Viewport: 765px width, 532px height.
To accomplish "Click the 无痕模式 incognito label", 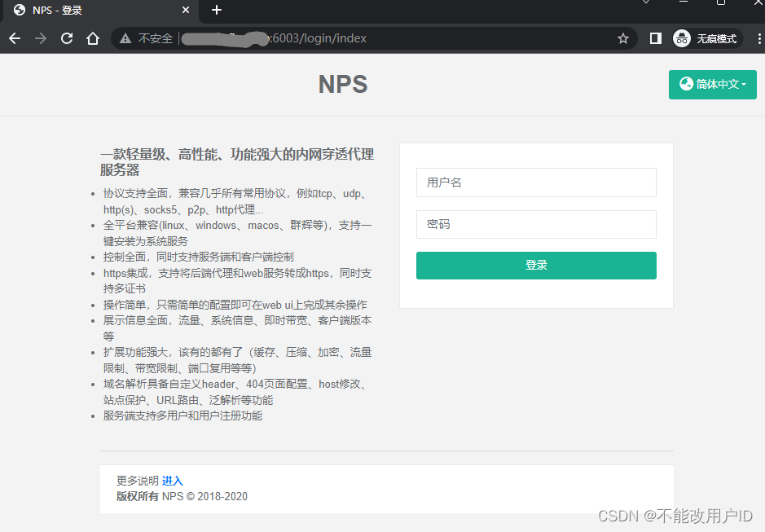I will click(716, 38).
